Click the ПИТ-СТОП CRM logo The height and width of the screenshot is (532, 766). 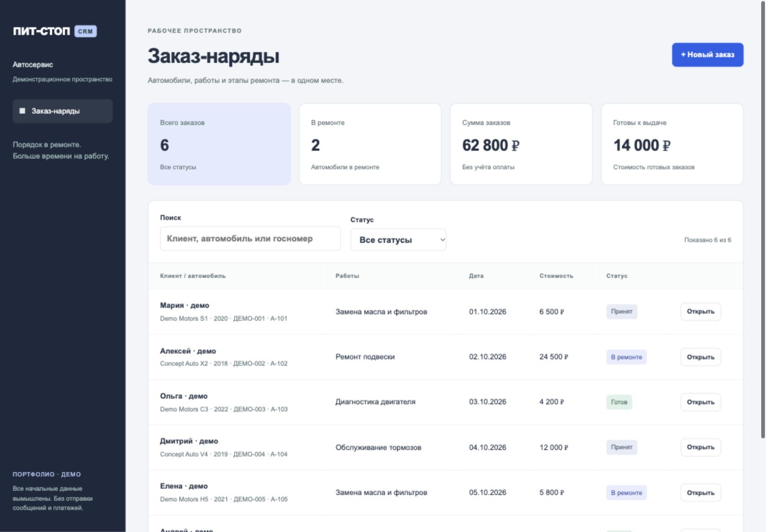55,31
